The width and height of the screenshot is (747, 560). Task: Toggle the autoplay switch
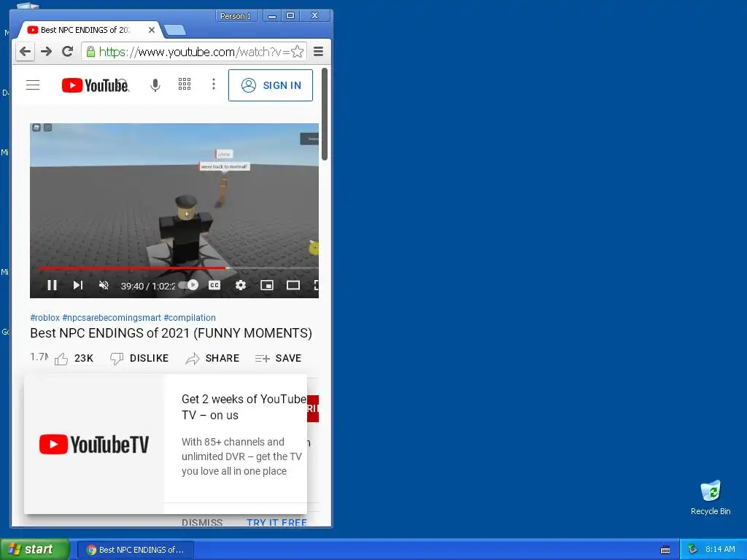[188, 285]
